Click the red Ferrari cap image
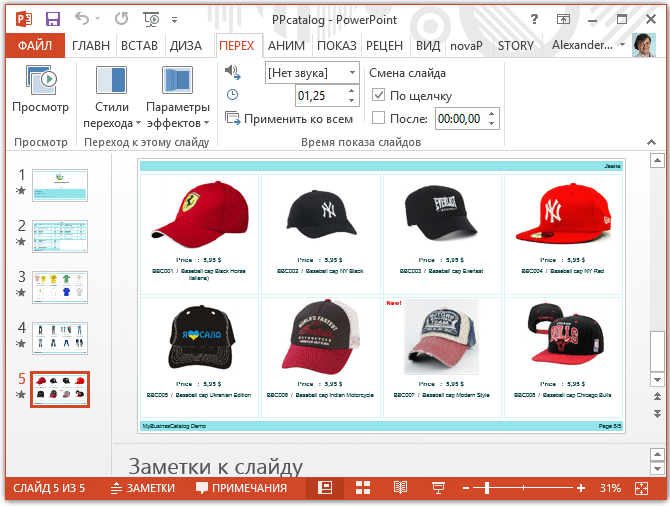670x506 pixels. coord(200,215)
